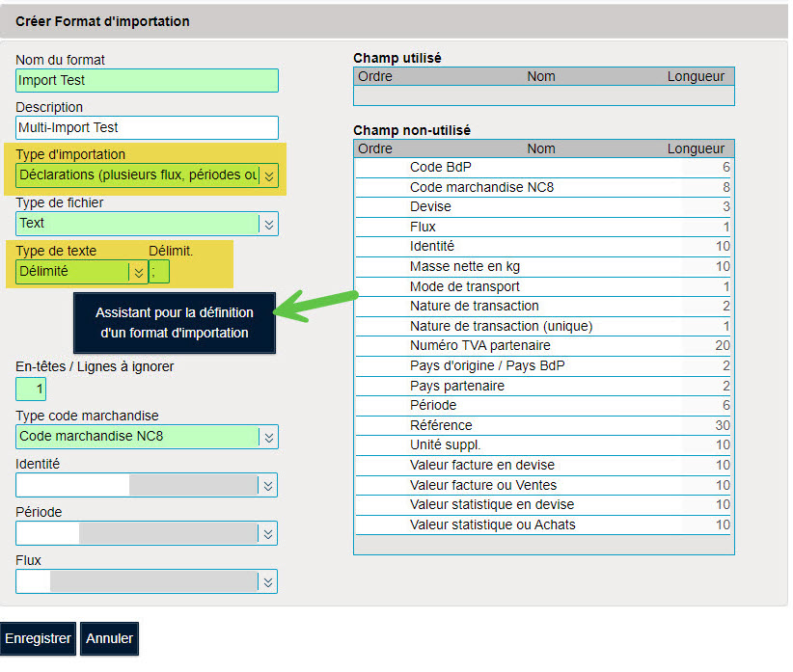Select the Identité row in unused fields
The height and width of the screenshot is (672, 793).
[x=544, y=247]
